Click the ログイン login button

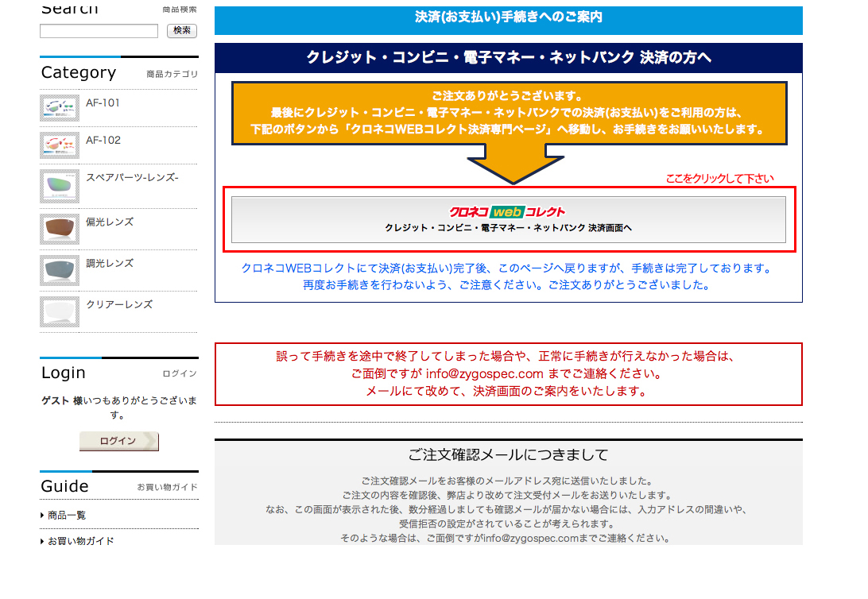[119, 442]
